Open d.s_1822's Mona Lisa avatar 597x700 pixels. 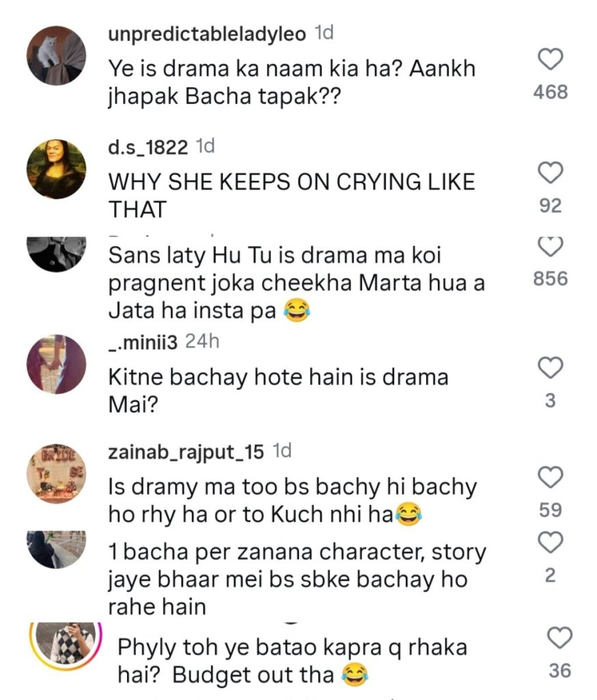click(x=57, y=170)
